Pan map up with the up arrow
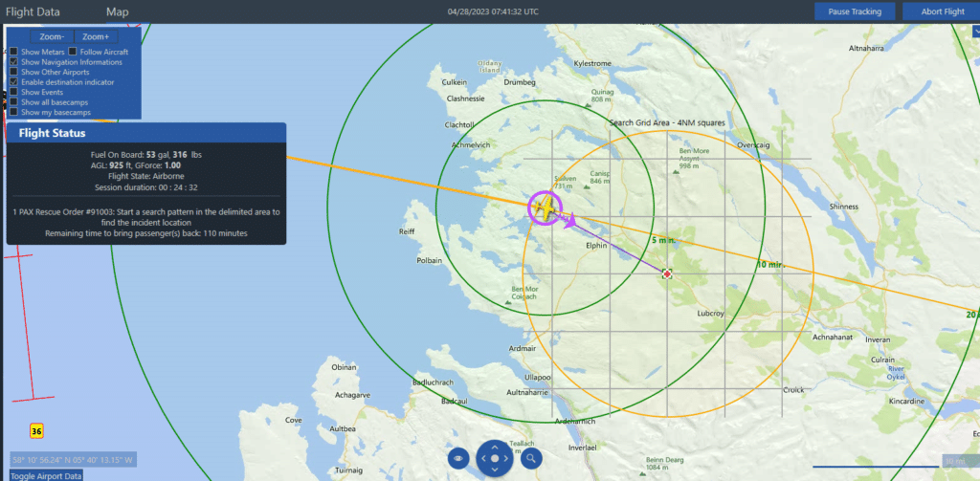Viewport: 980px width, 481px height. (x=494, y=447)
